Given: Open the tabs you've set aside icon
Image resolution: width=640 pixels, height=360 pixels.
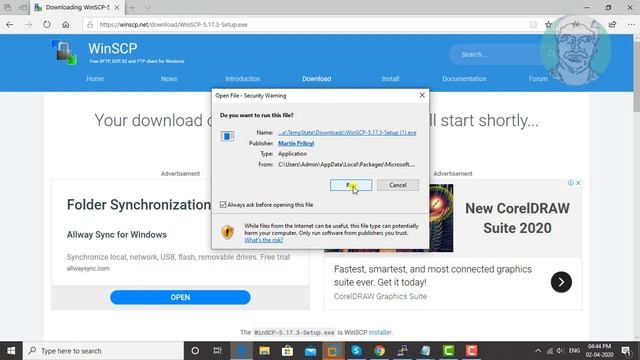Looking at the screenshot, I should [23, 7].
